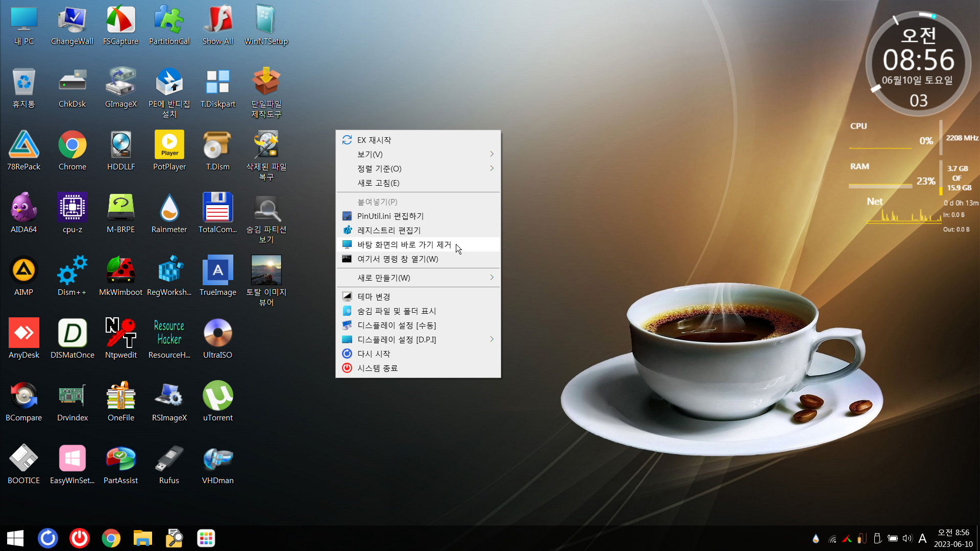Switch the input language indicator A
The width and height of the screenshot is (980, 551).
(922, 538)
